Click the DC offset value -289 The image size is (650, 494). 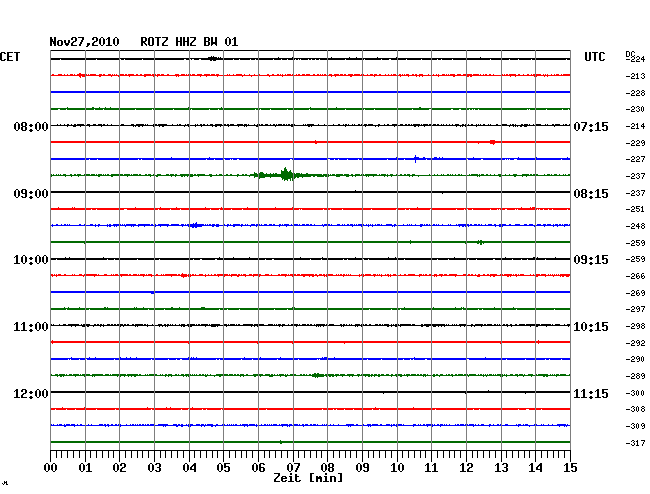635,376
